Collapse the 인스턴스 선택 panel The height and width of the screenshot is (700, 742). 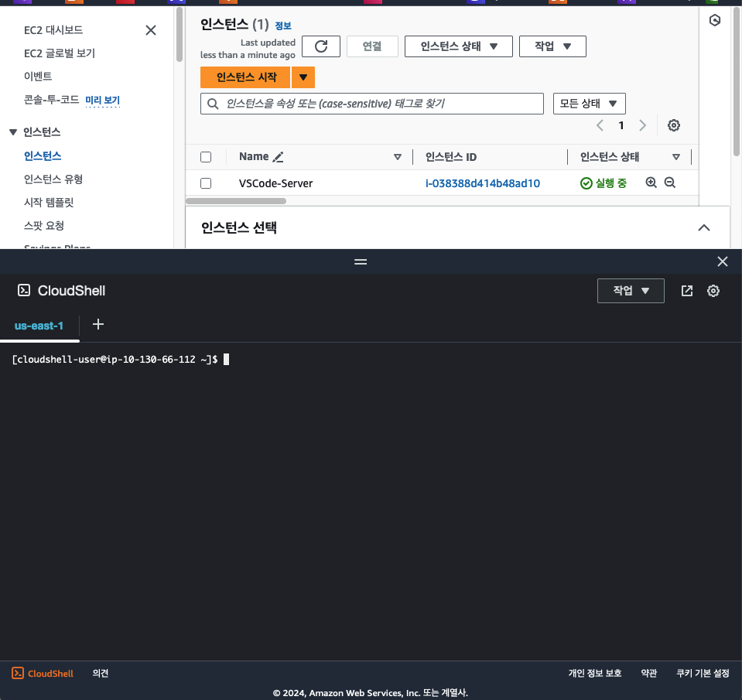703,228
